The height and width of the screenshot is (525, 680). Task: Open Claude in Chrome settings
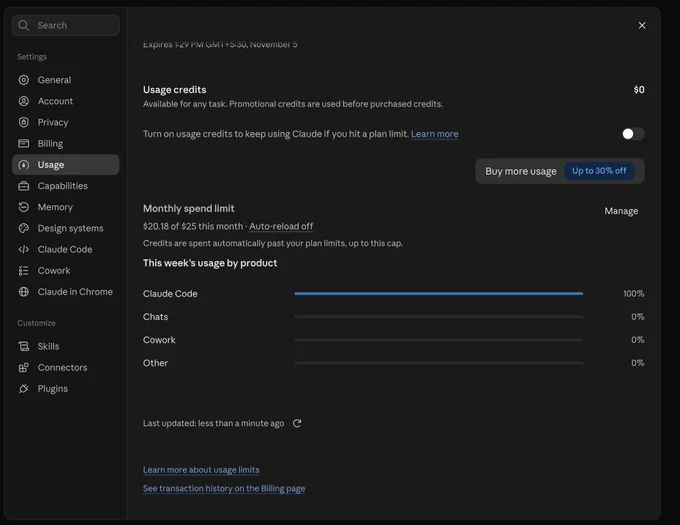[65, 292]
